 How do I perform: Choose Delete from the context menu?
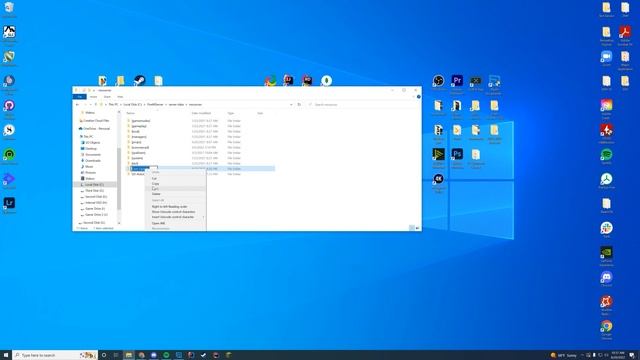click(x=176, y=194)
